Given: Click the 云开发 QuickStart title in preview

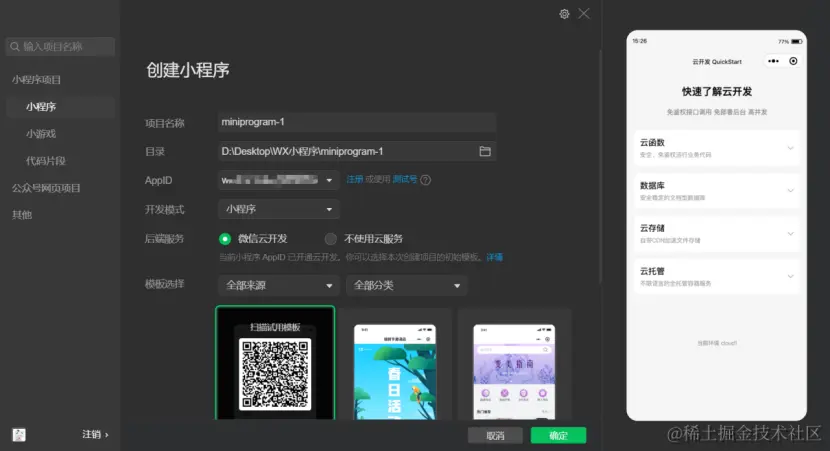Looking at the screenshot, I should tap(717, 62).
